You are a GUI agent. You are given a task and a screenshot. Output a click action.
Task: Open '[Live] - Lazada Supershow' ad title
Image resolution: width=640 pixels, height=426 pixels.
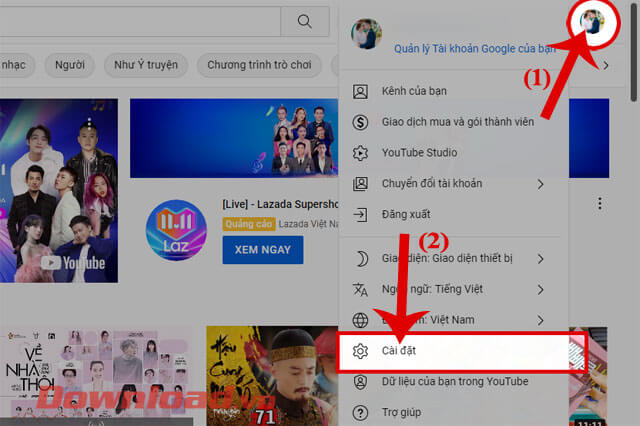(280, 204)
